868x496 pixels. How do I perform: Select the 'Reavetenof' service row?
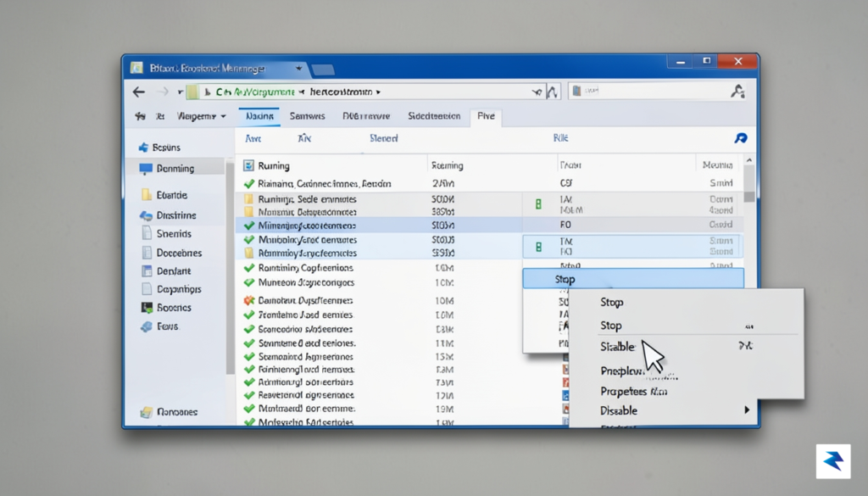[380, 395]
